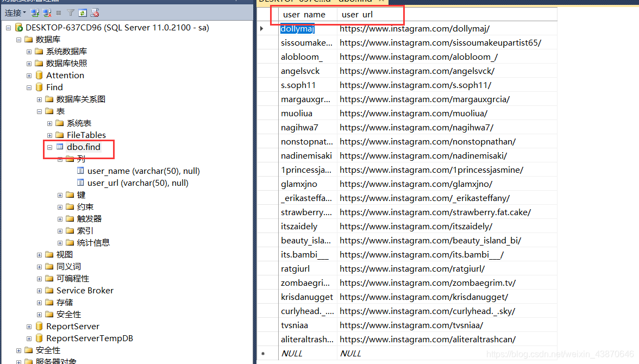
Task: Select the 视图 folder
Action: click(64, 255)
